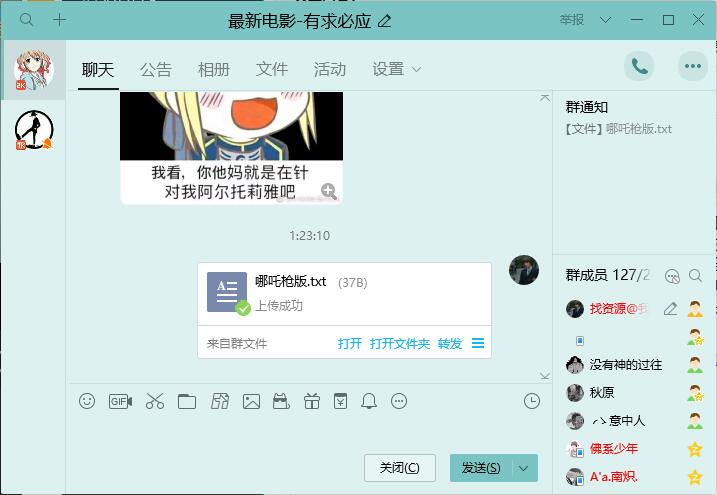The height and width of the screenshot is (495, 717).
Task: Open the meme image in chat
Action: point(231,147)
